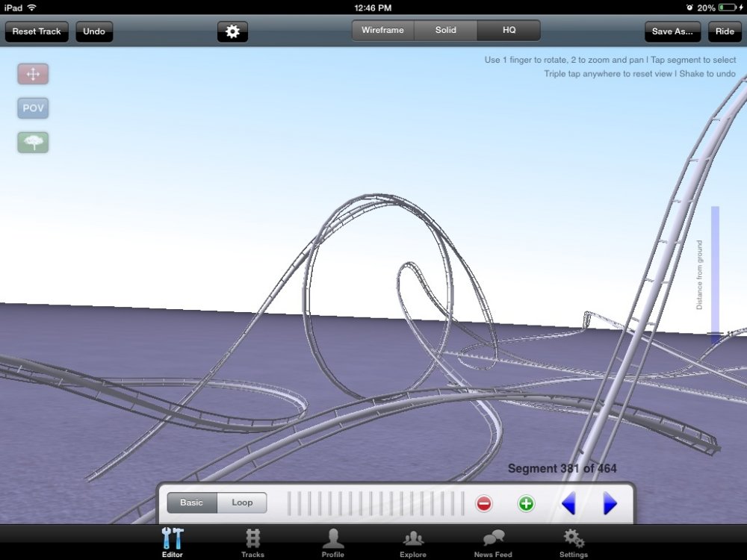Open the Settings tab in bottom bar

574,543
